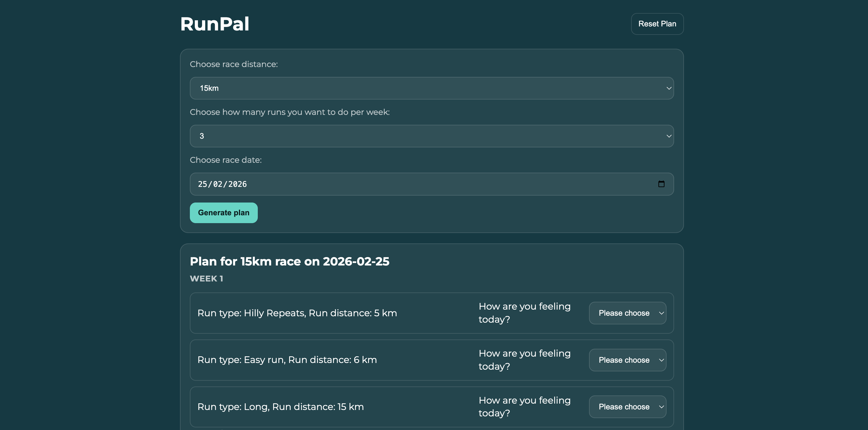Click 'How are you feeling today?' in Long run row
This screenshot has width=868, height=430.
point(525,407)
